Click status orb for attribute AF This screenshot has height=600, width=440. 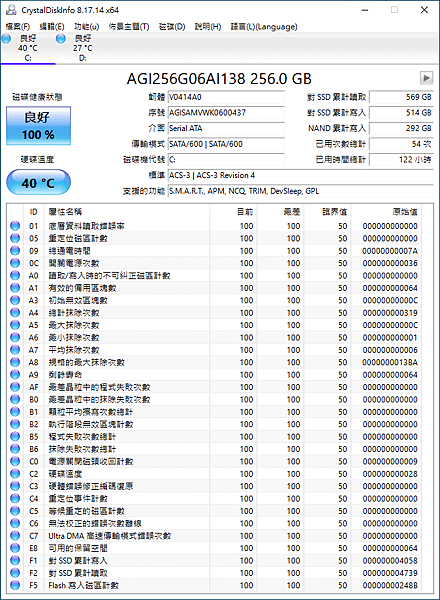(15, 387)
